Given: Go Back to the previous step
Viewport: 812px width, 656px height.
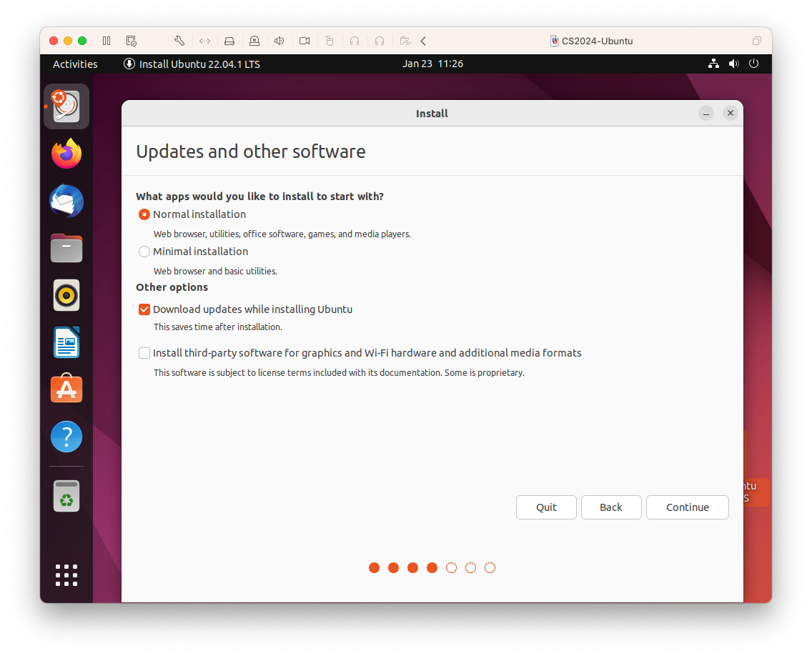Looking at the screenshot, I should point(610,507).
